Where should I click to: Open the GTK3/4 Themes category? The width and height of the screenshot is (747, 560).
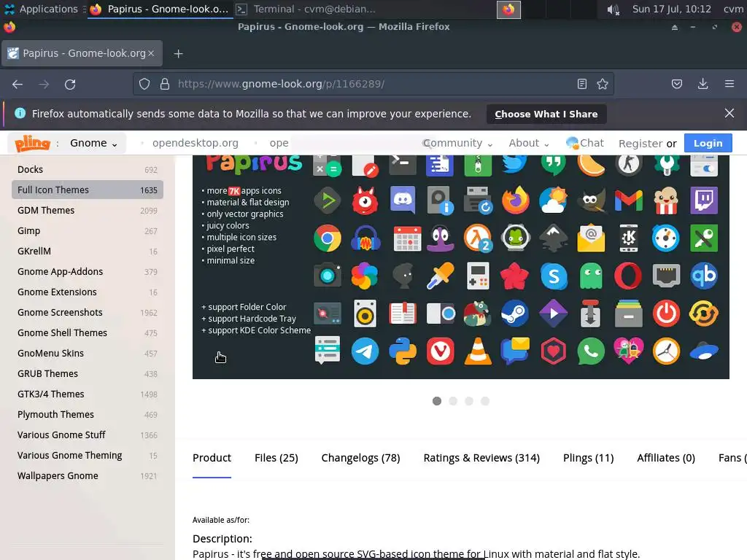point(88,394)
